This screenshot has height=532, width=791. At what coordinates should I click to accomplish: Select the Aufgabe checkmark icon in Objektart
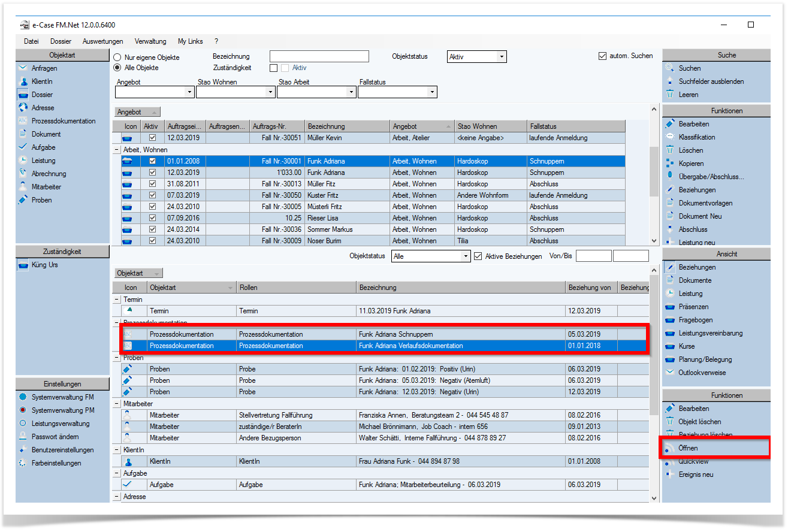point(23,147)
